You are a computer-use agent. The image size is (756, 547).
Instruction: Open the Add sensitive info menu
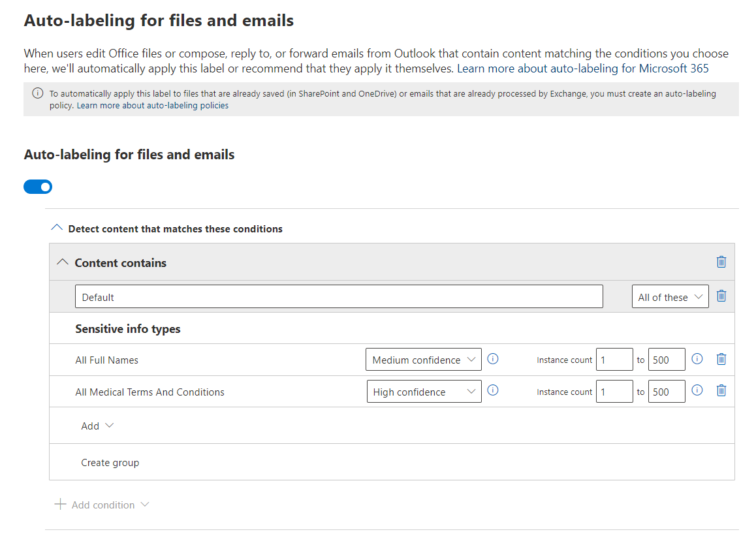point(97,426)
